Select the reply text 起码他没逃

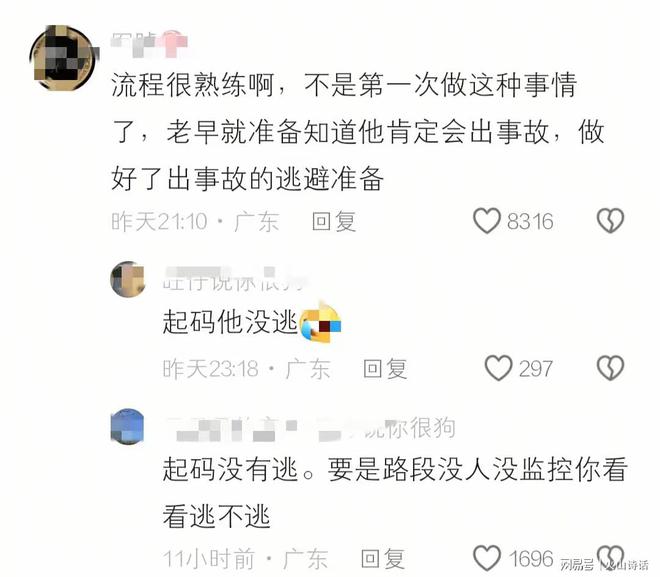click(x=230, y=322)
